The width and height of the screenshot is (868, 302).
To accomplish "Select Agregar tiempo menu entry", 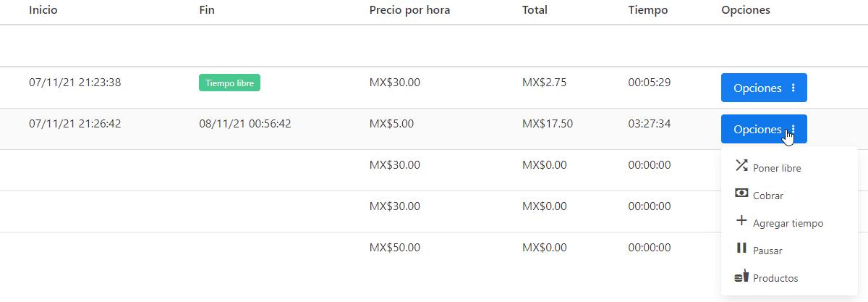I will 788,223.
